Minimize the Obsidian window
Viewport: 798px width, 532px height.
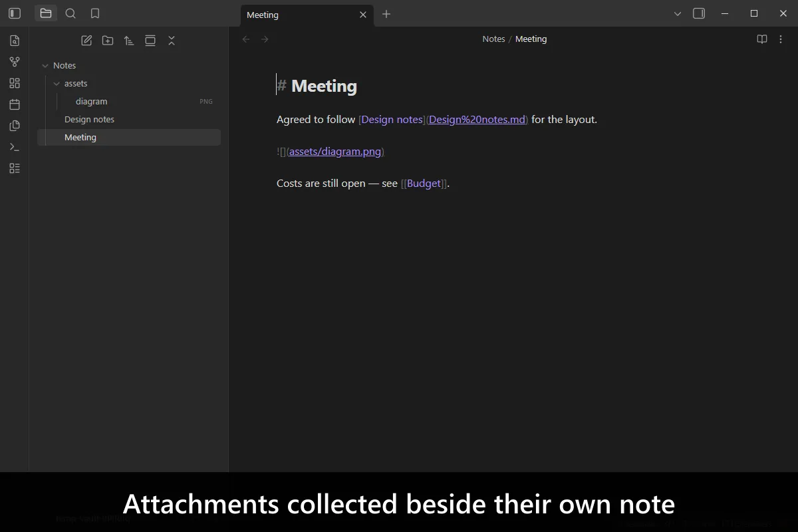coord(725,13)
